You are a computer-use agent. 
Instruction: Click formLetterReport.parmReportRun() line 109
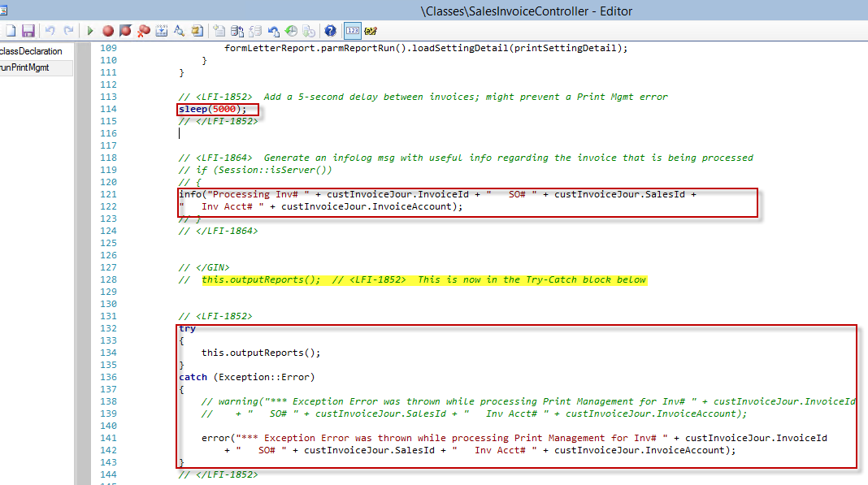tap(426, 48)
